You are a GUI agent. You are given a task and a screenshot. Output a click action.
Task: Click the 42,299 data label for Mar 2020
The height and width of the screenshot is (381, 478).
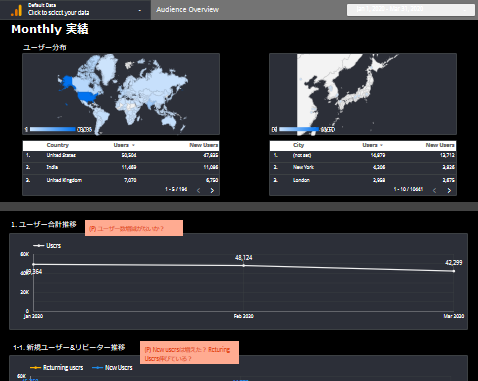454,263
